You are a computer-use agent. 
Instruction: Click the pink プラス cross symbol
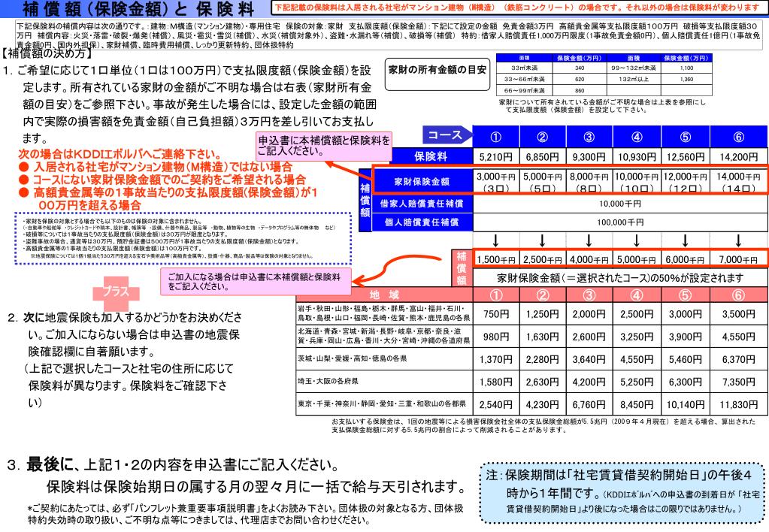click(x=116, y=292)
